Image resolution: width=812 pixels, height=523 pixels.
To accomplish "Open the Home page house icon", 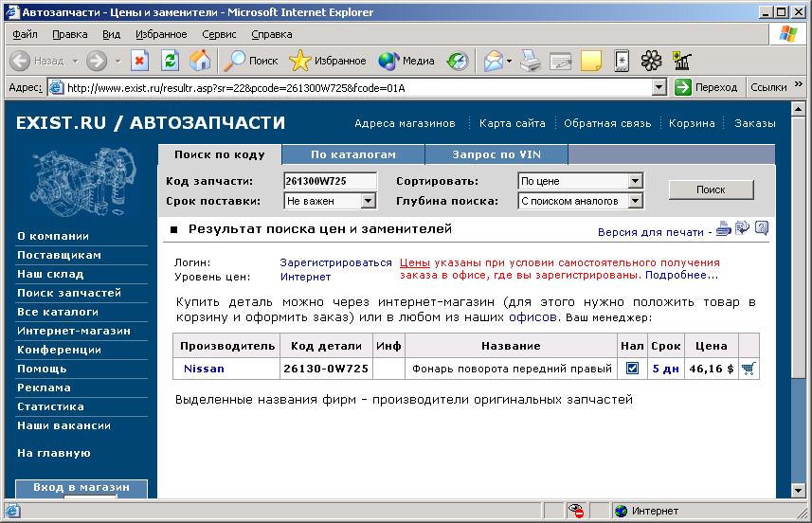I will [x=200, y=61].
